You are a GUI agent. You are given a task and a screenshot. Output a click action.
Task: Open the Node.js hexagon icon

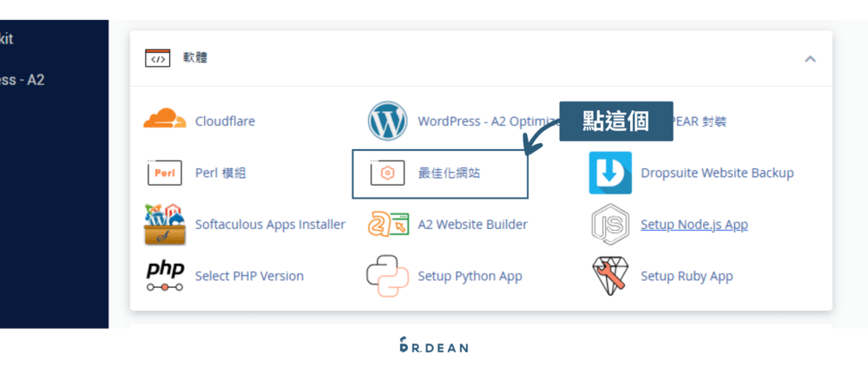[610, 225]
